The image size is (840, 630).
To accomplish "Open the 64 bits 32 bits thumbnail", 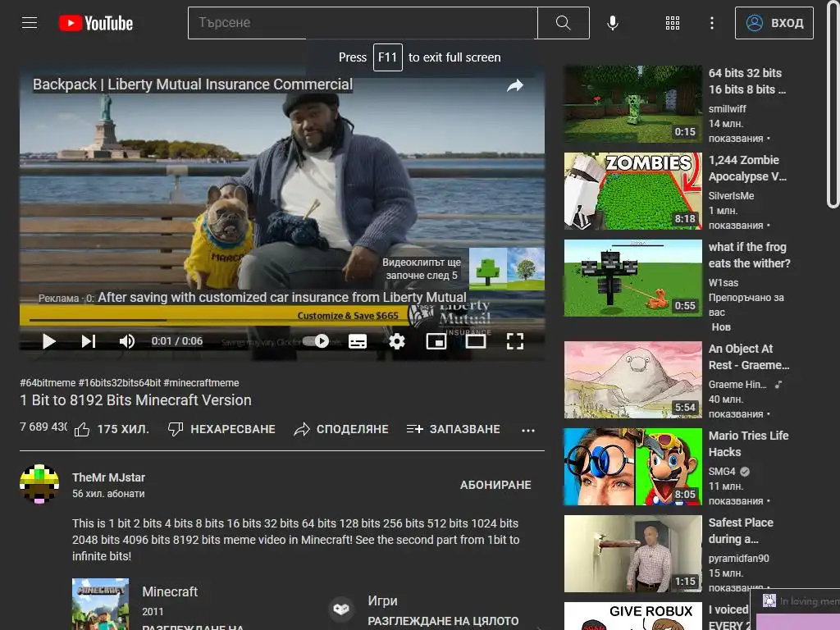I will 632,104.
